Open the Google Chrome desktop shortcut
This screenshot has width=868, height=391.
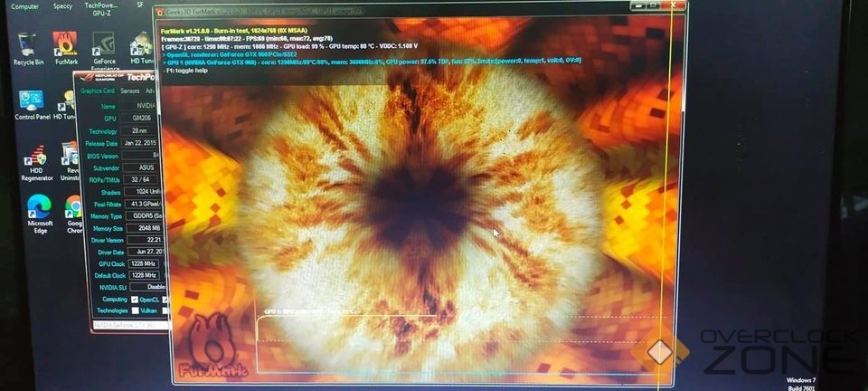pos(73,214)
